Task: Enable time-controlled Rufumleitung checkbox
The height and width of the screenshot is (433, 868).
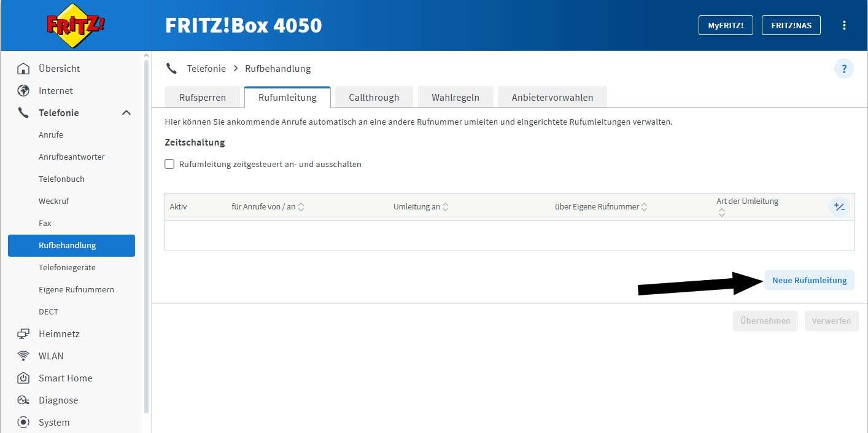Action: click(x=170, y=164)
